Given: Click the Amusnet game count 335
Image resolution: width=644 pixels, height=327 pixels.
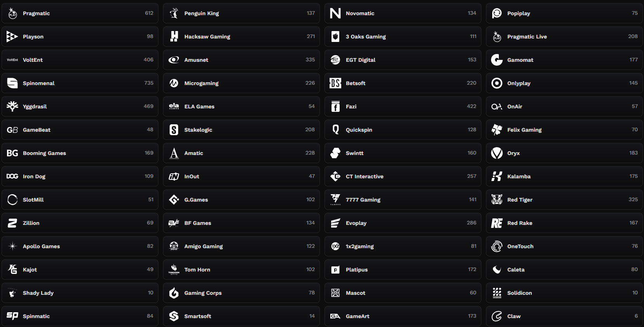Looking at the screenshot, I should click(310, 60).
